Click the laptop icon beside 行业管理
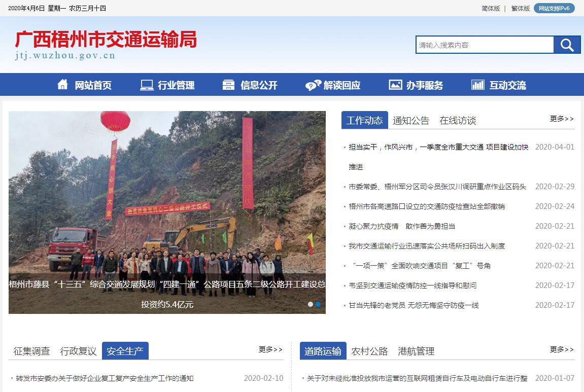Screen dimensions: 584x392 147,85
